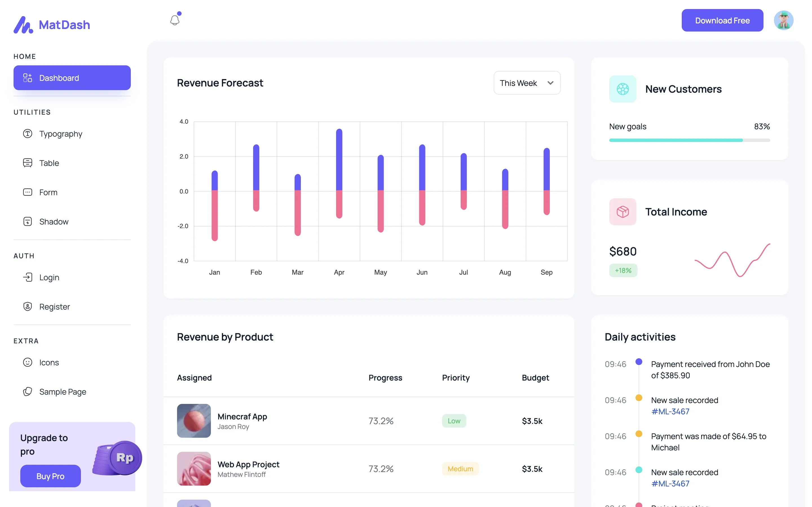
Task: Click the Table icon under Utilities
Action: click(28, 163)
